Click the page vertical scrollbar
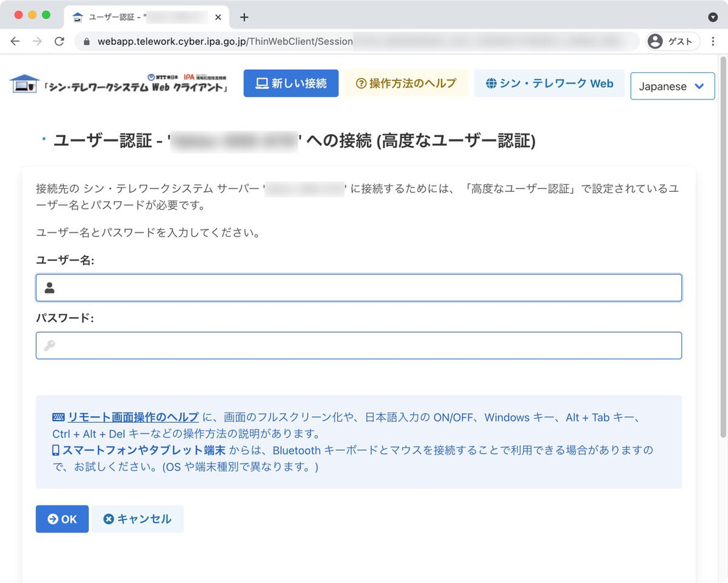 [723, 246]
